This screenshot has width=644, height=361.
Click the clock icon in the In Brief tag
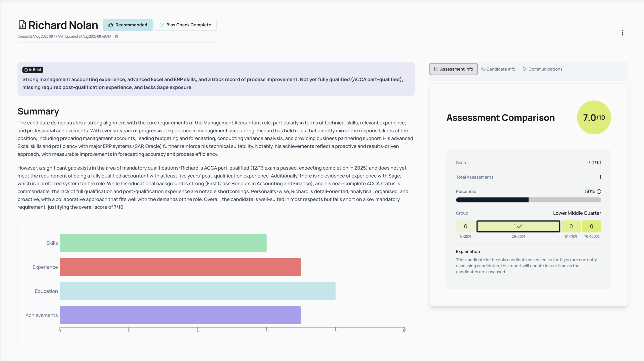[x=26, y=70]
